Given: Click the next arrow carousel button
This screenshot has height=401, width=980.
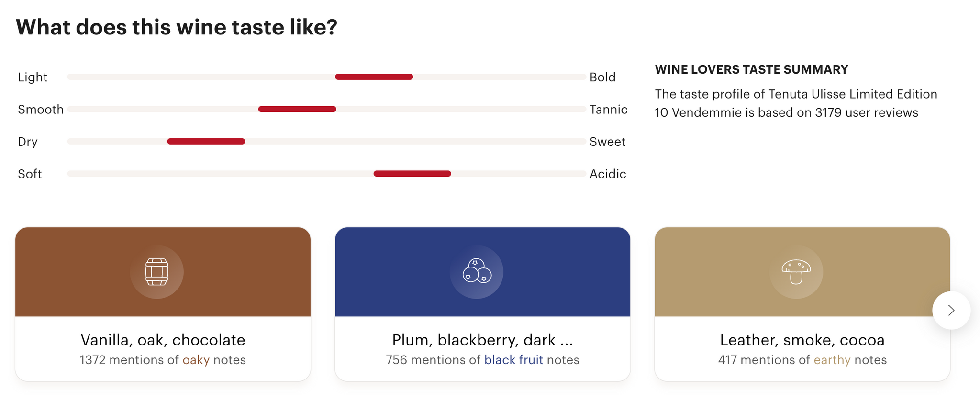Looking at the screenshot, I should point(951,311).
